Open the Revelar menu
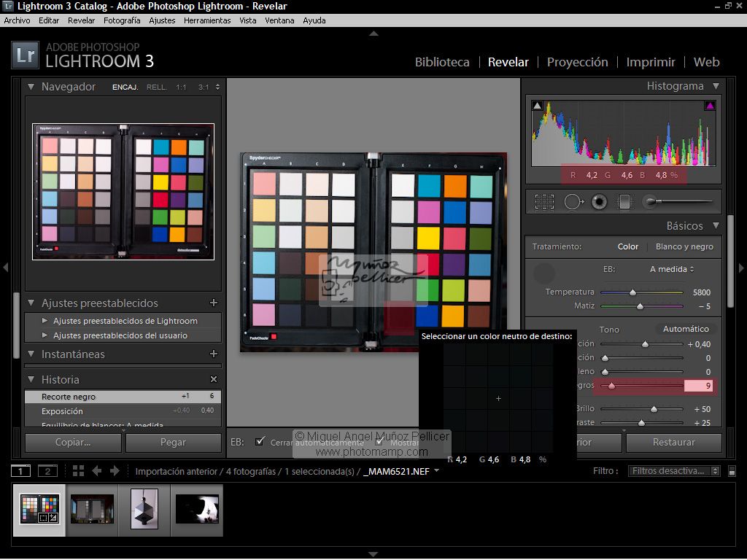This screenshot has height=560, width=747. [81, 20]
